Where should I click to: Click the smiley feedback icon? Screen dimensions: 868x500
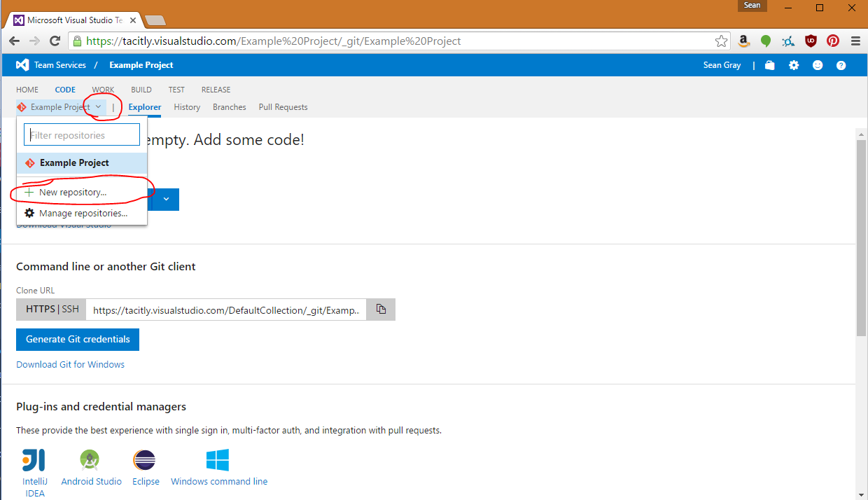tap(818, 65)
